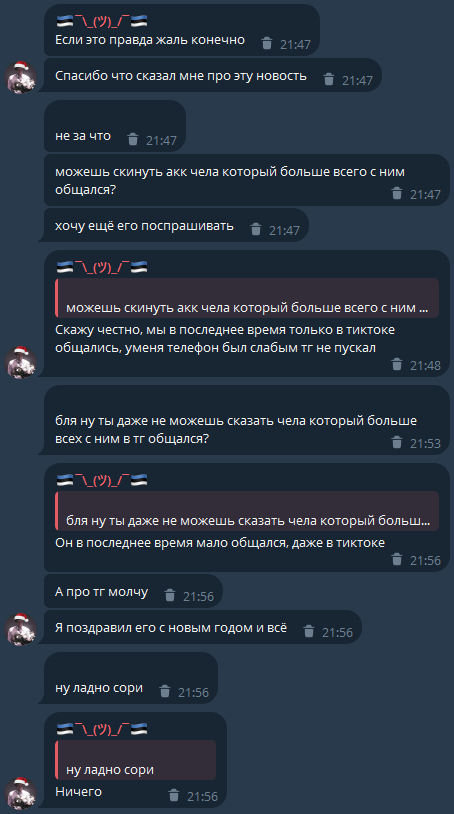Open Santa hat avatar beside 'Ничего' message
Screen dimensions: 454x814
click(21, 793)
